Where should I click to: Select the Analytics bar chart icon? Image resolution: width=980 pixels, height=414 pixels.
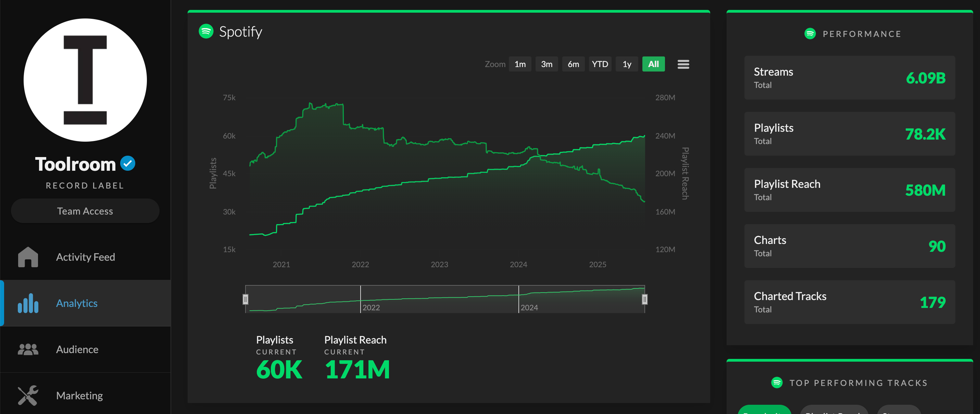coord(27,303)
